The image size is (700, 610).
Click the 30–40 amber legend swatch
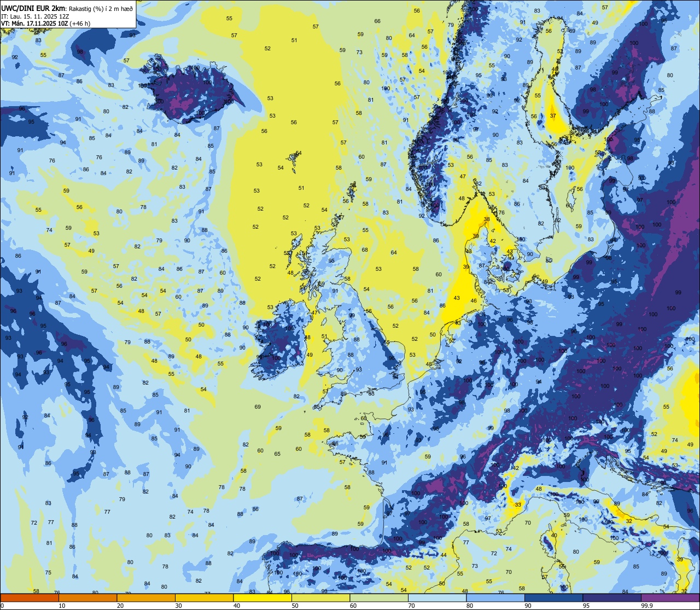[x=204, y=597]
